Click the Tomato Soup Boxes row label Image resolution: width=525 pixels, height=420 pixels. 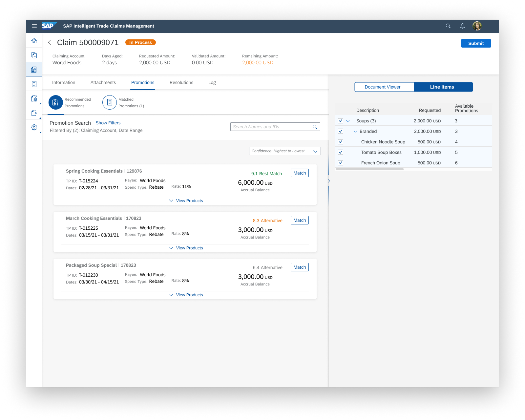pos(381,152)
